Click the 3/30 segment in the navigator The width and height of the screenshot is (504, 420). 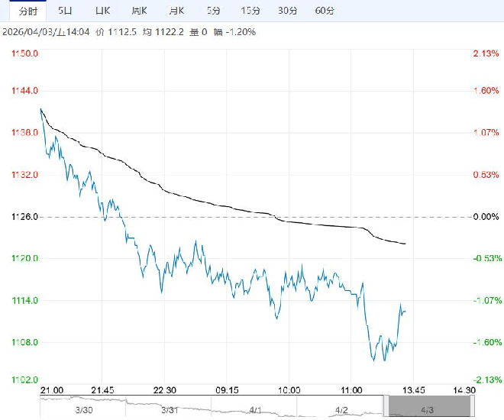(x=83, y=410)
